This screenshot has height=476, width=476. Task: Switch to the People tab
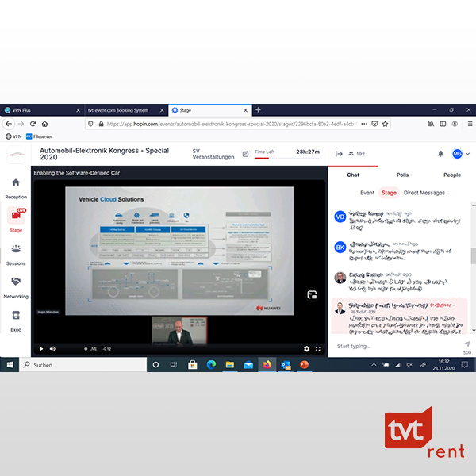coord(452,175)
